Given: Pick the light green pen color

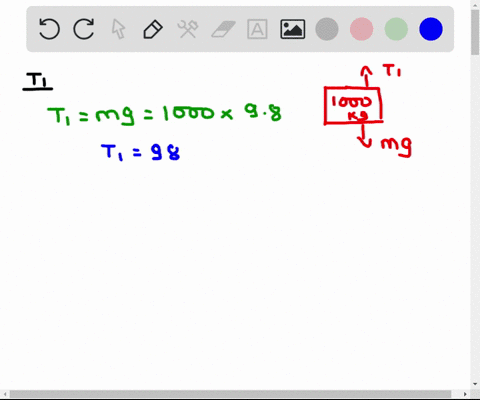Looking at the screenshot, I should [396, 29].
